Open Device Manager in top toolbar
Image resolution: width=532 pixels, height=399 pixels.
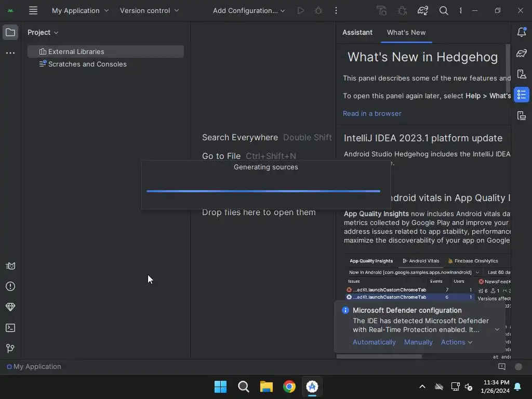click(382, 10)
